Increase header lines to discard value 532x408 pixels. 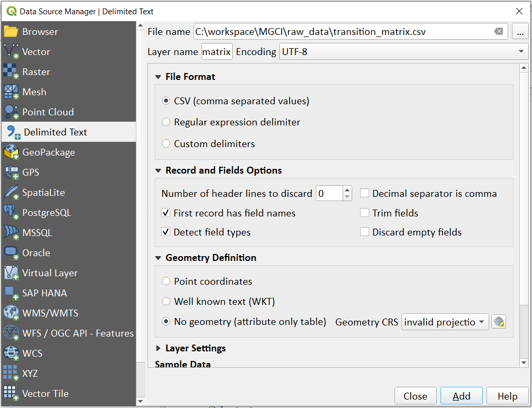(347, 190)
